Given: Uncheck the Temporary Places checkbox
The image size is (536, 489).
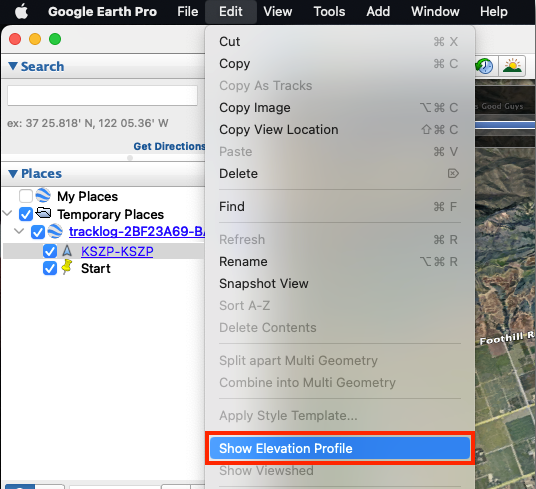Looking at the screenshot, I should click(x=26, y=214).
